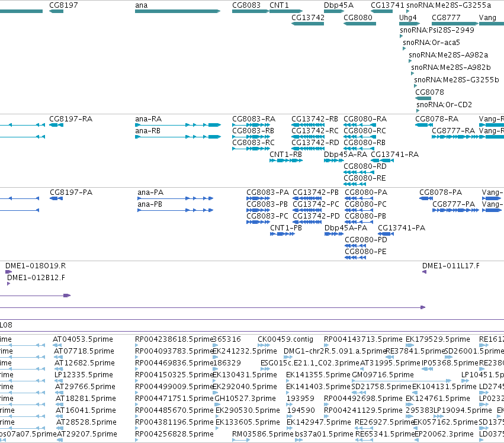Image resolution: width=504 pixels, height=443 pixels.
Task: Select the CG13742-PD protein label
Action: (x=316, y=216)
